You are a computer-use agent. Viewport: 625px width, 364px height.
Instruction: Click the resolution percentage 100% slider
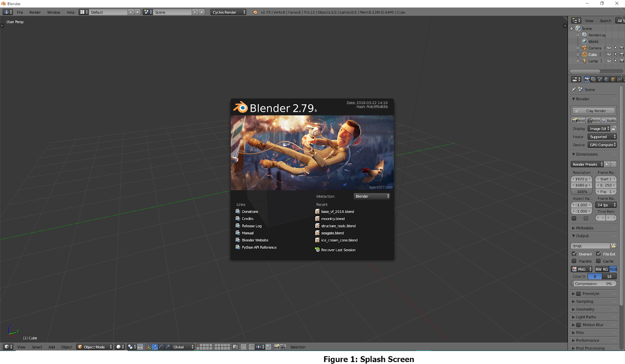tap(582, 192)
